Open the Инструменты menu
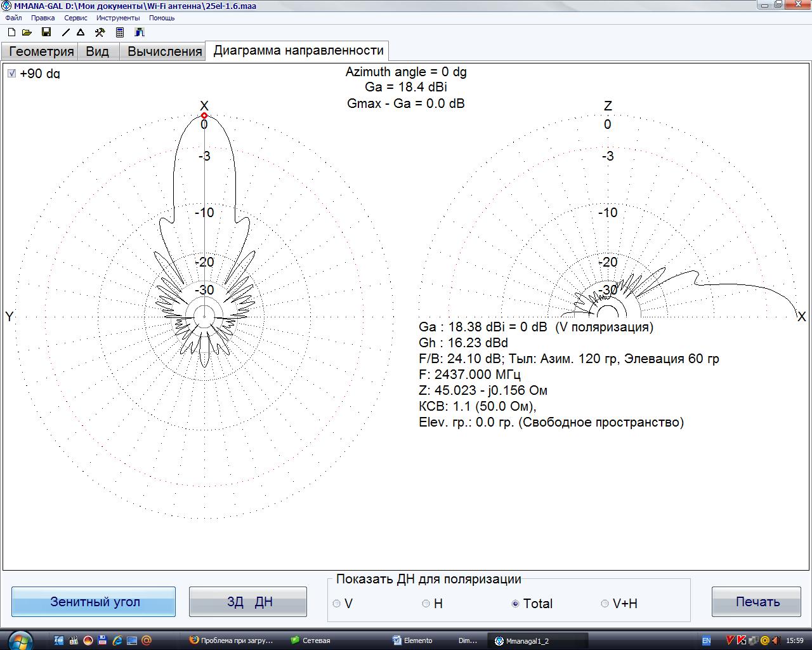 (118, 18)
